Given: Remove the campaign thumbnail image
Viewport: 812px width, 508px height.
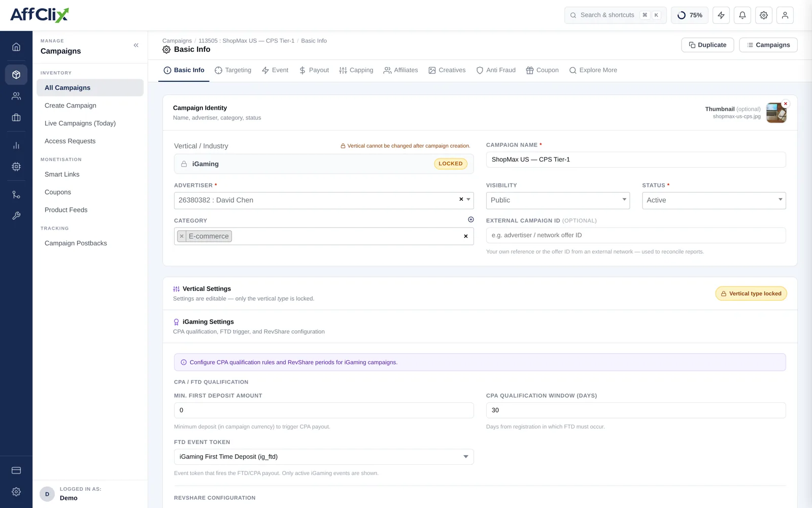Looking at the screenshot, I should [x=786, y=104].
